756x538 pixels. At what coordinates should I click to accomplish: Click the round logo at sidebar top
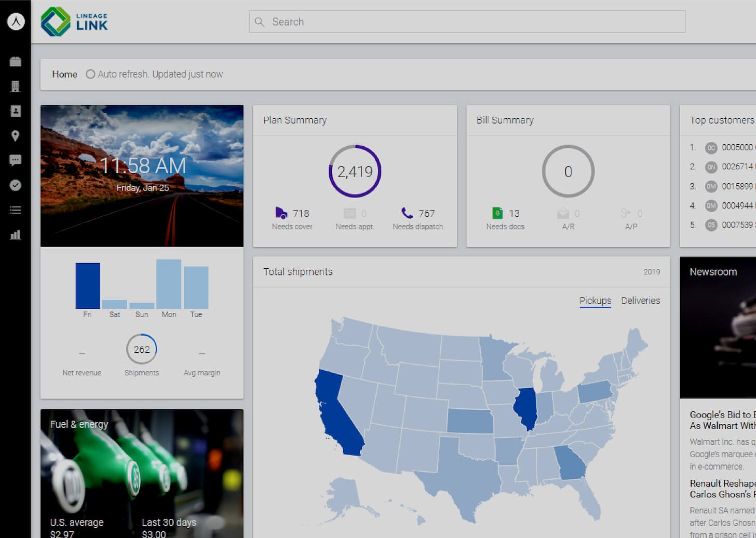coord(16,21)
